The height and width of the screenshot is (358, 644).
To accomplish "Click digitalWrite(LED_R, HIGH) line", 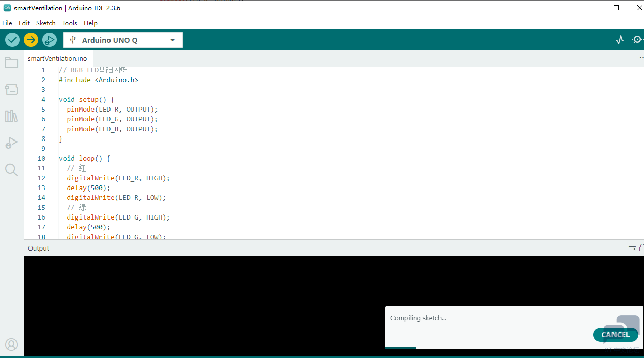I will coord(118,178).
